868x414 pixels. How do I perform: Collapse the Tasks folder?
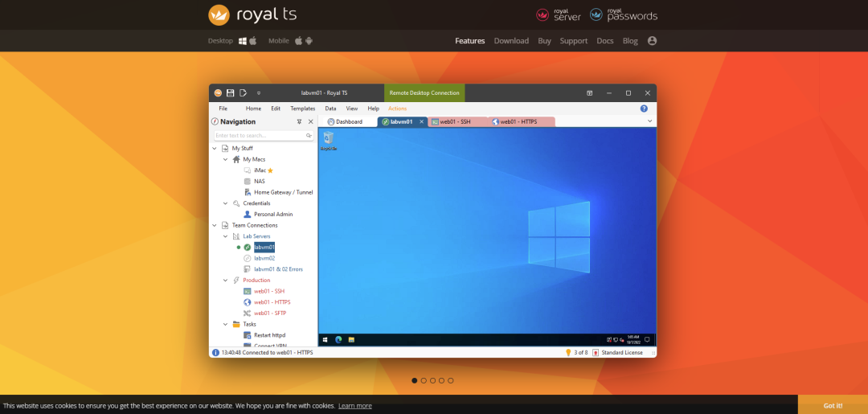(x=225, y=324)
